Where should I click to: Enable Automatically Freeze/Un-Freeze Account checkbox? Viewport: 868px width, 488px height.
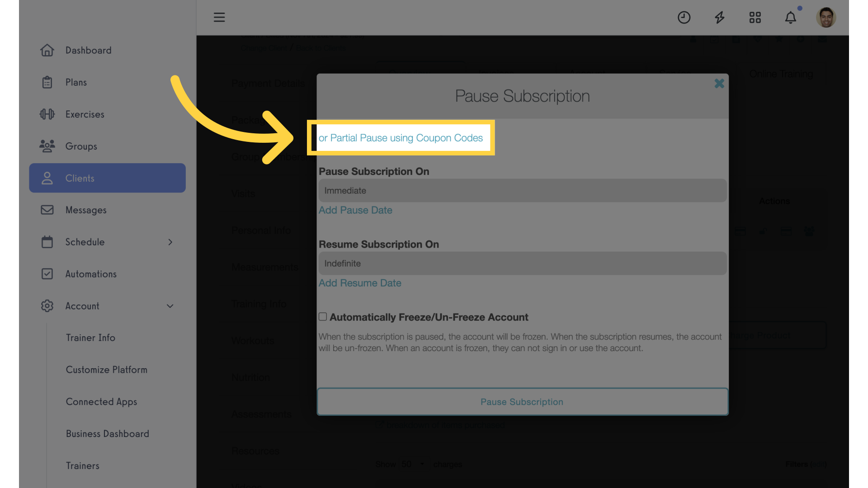tap(322, 316)
